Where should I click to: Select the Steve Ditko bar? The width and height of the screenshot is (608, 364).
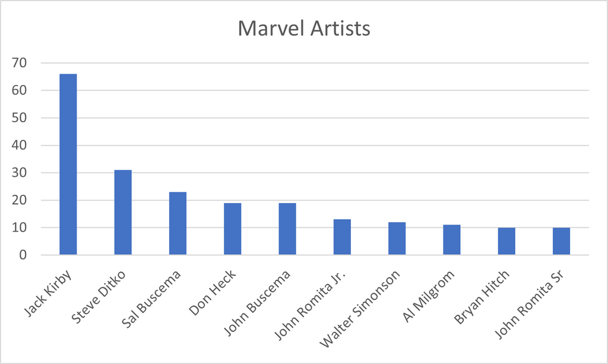[123, 213]
